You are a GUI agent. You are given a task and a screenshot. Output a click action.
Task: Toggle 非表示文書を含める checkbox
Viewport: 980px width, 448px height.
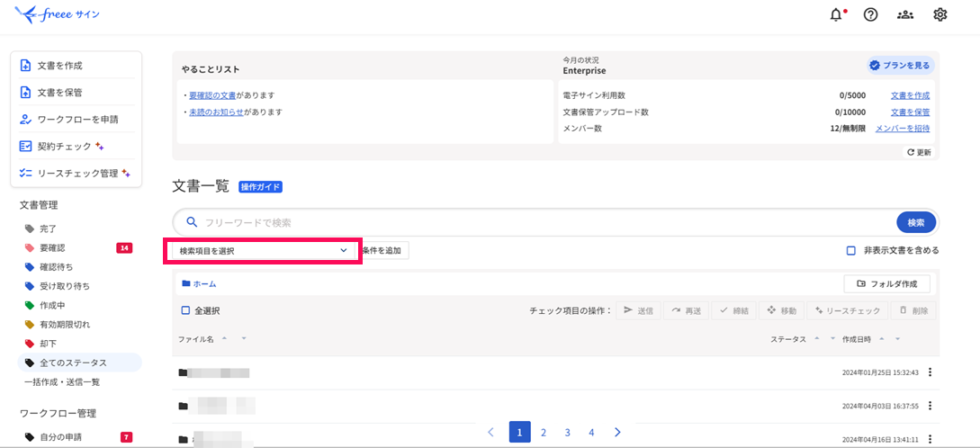850,250
